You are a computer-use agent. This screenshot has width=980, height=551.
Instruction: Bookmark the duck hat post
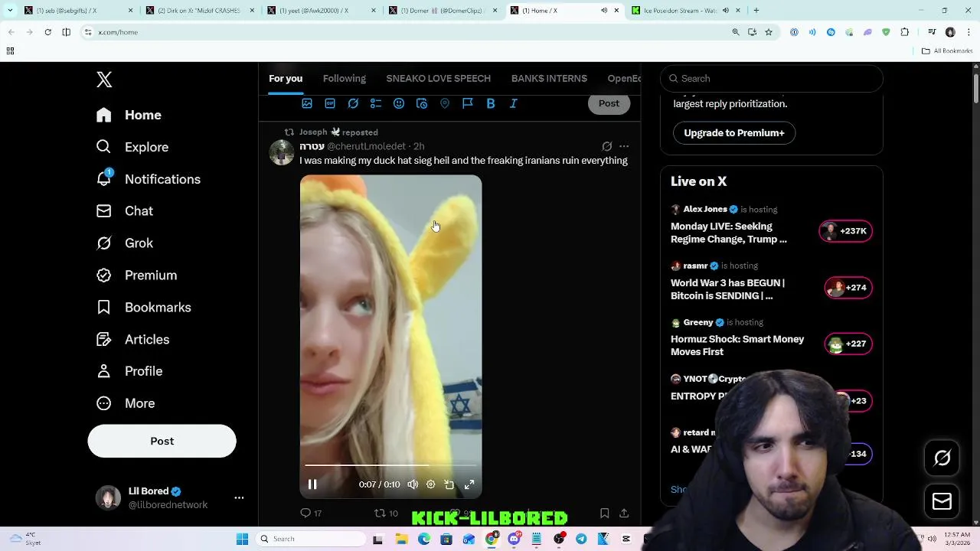604,513
